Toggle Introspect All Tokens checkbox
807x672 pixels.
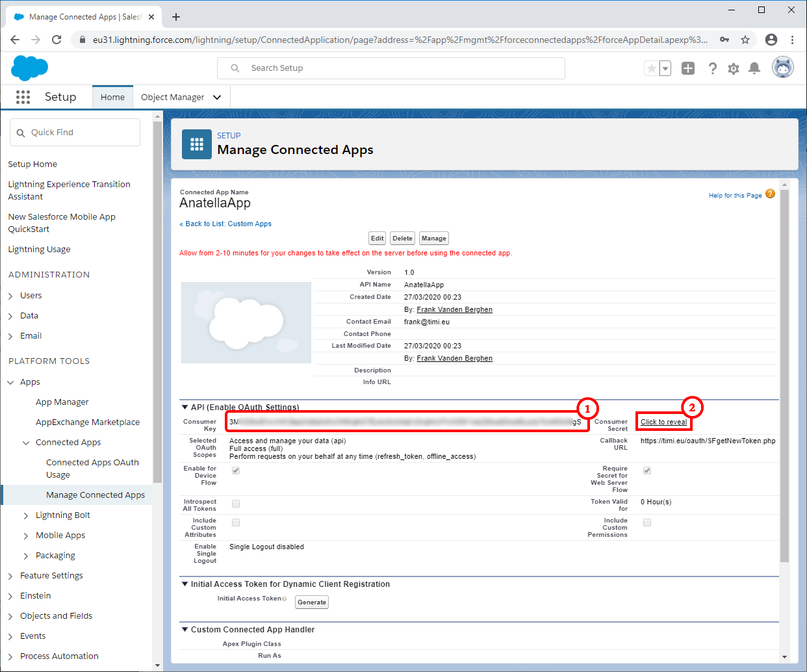pos(236,504)
